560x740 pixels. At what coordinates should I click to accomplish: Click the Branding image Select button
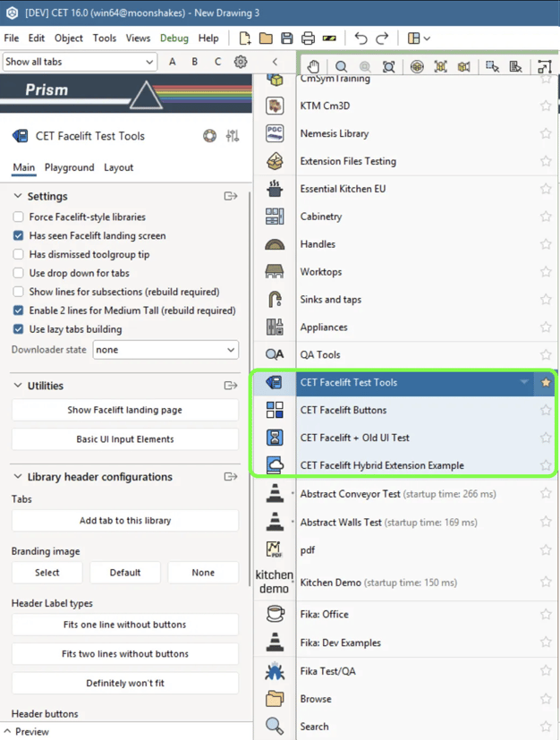pyautogui.click(x=47, y=573)
